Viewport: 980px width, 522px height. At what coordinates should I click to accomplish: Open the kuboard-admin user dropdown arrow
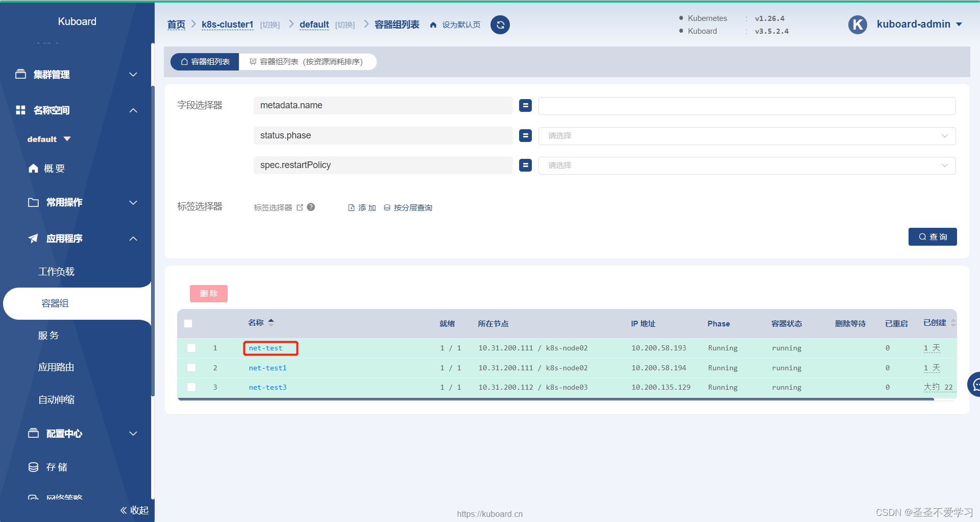pyautogui.click(x=959, y=25)
